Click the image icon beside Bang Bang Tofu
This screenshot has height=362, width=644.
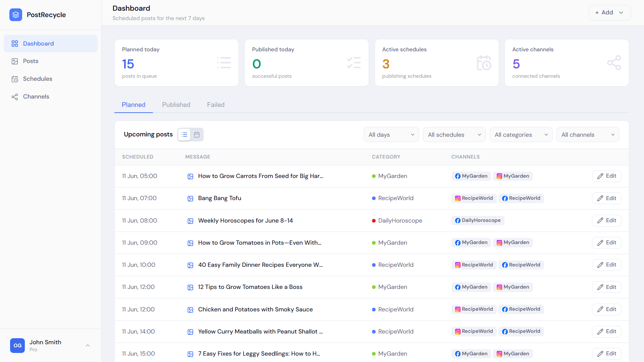pyautogui.click(x=190, y=198)
